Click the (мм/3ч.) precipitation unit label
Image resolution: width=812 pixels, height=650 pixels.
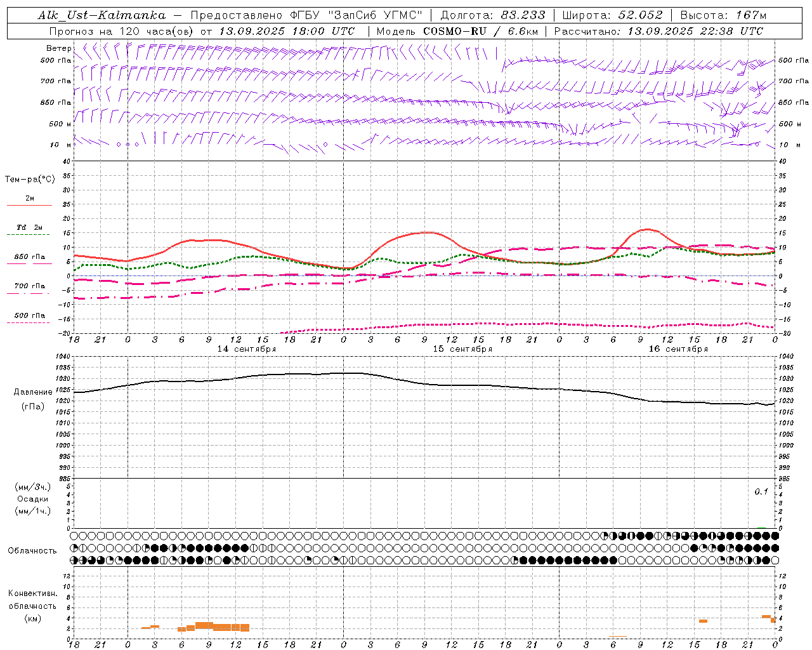tap(33, 487)
